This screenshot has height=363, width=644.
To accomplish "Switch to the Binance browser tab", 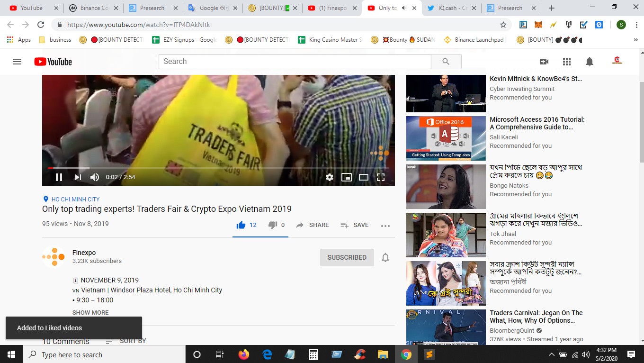I will tap(93, 8).
